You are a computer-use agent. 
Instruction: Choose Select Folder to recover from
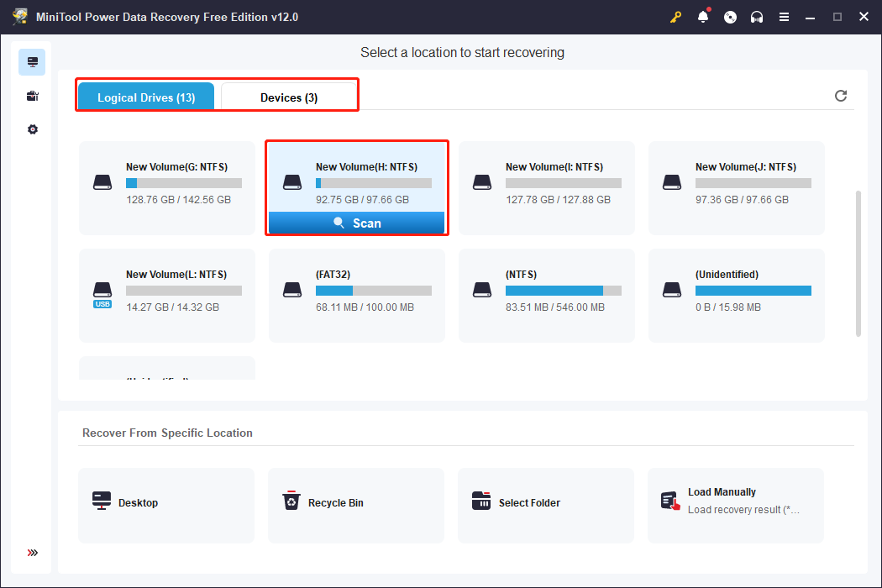click(x=546, y=505)
